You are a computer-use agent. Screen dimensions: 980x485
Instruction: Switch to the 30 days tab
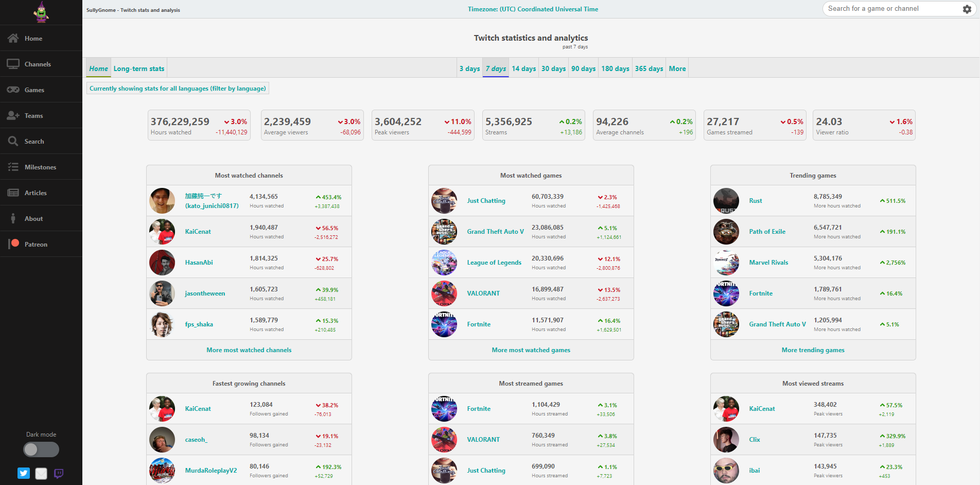(x=553, y=68)
